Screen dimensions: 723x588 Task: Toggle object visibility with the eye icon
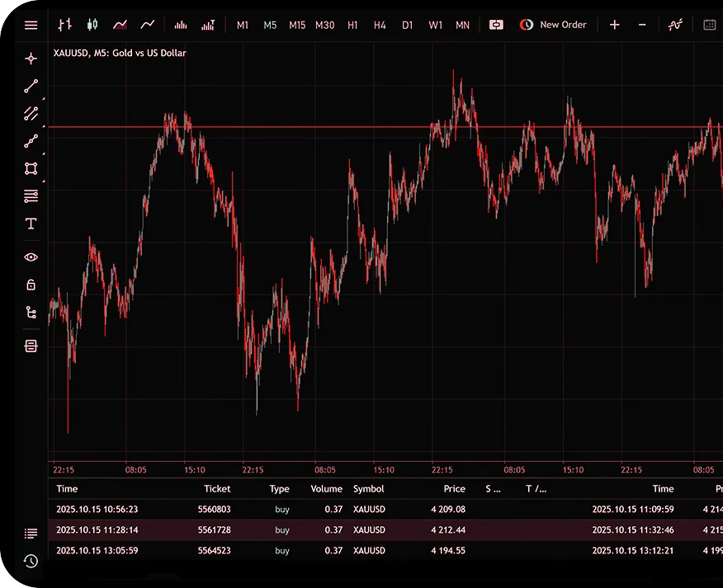[31, 256]
